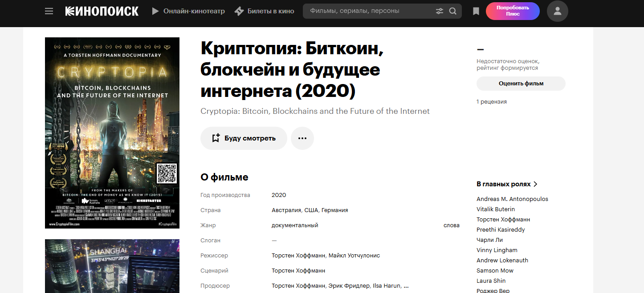Open genre документальный link

[x=295, y=225]
